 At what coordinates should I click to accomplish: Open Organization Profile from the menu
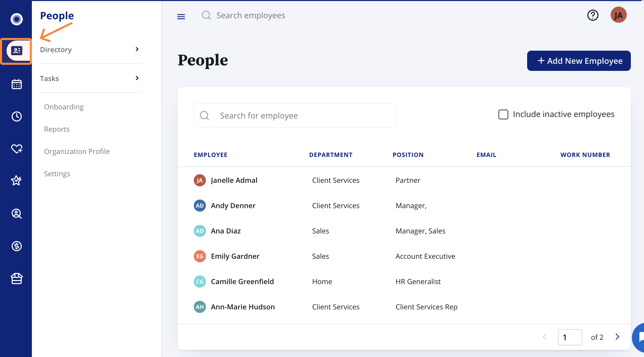pyautogui.click(x=77, y=151)
